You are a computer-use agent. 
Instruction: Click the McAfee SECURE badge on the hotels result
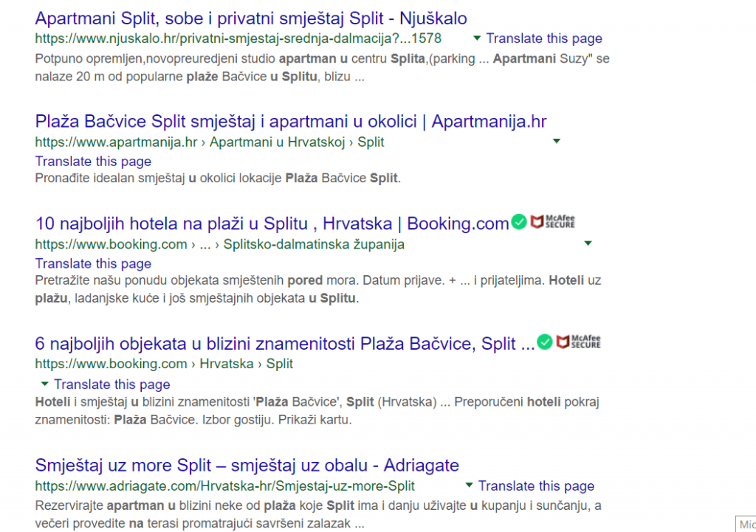(x=553, y=222)
